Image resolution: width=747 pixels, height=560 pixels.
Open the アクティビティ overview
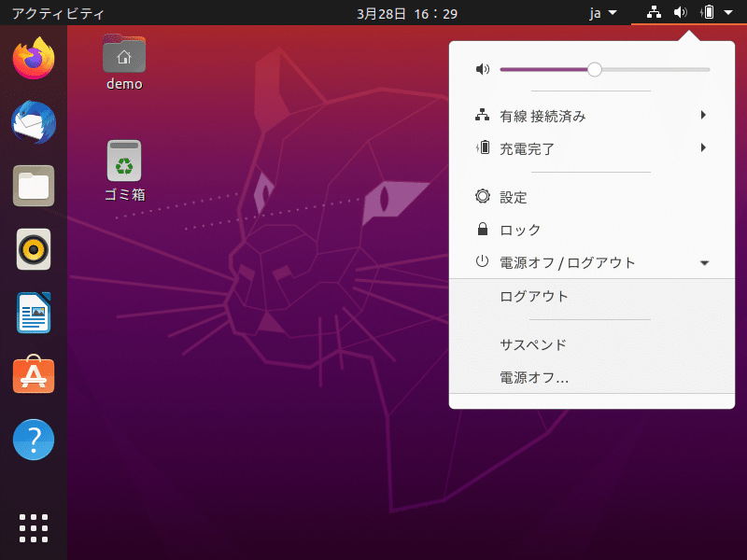click(58, 13)
